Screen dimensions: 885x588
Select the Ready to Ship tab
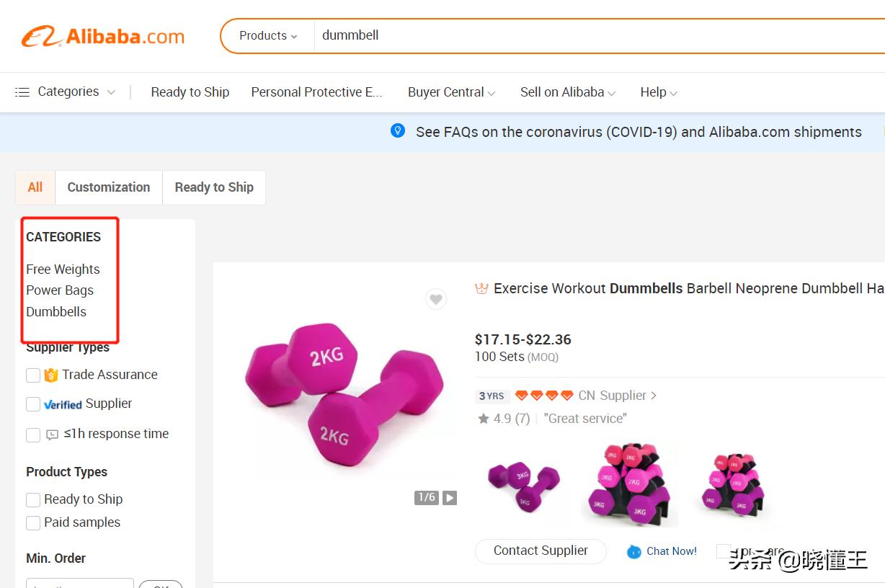point(214,187)
